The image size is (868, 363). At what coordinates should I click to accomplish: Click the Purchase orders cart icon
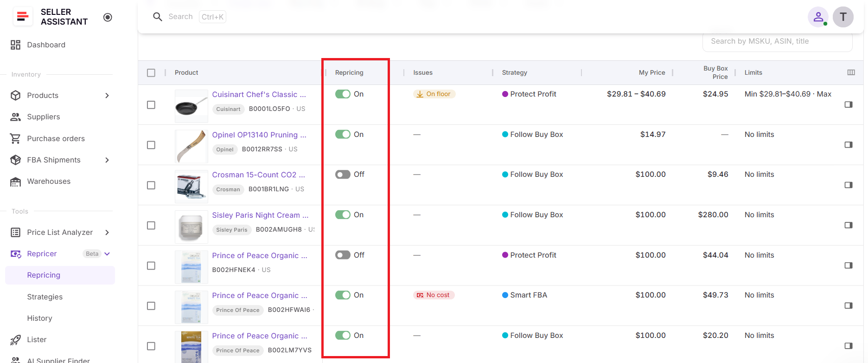tap(16, 138)
